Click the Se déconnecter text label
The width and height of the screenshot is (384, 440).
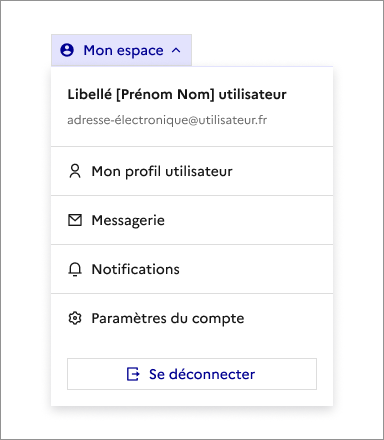pos(202,374)
